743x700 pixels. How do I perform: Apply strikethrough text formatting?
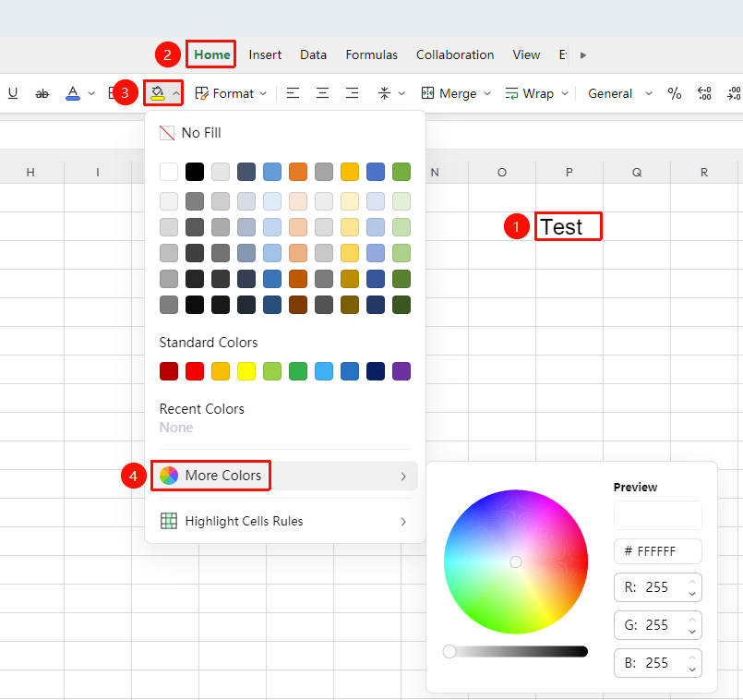[42, 93]
